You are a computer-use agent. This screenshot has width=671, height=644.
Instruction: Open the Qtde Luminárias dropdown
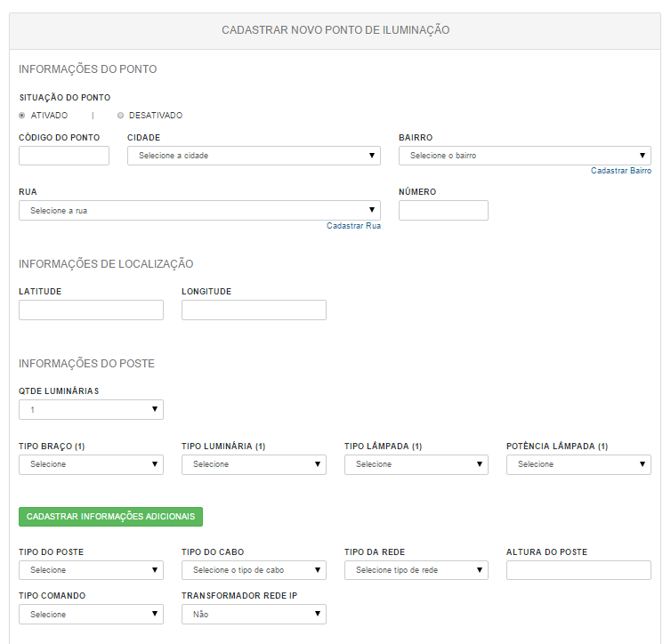(91, 410)
